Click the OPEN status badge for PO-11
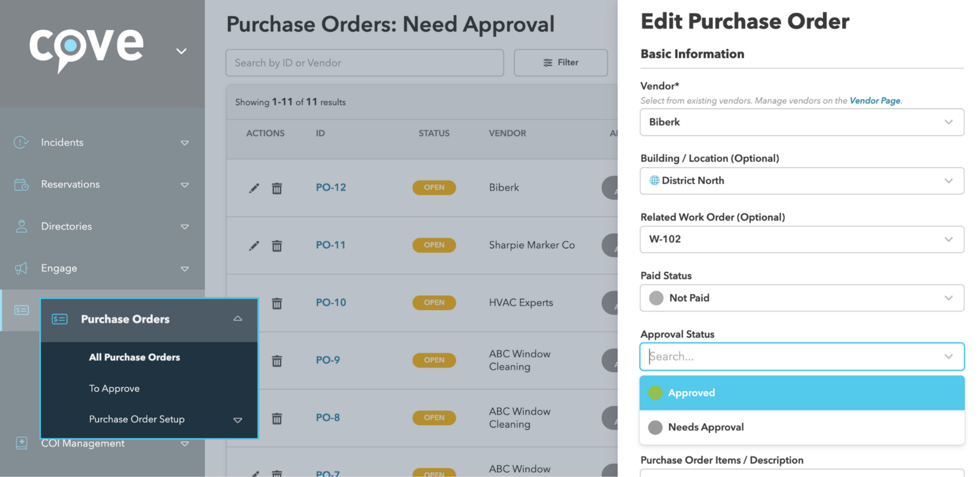This screenshot has height=477, width=980. click(x=434, y=245)
